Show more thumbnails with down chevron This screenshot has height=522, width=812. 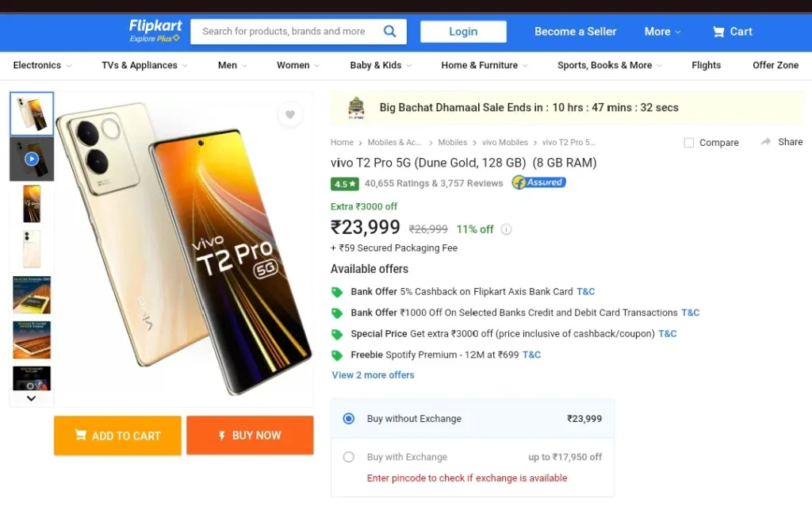point(31,398)
